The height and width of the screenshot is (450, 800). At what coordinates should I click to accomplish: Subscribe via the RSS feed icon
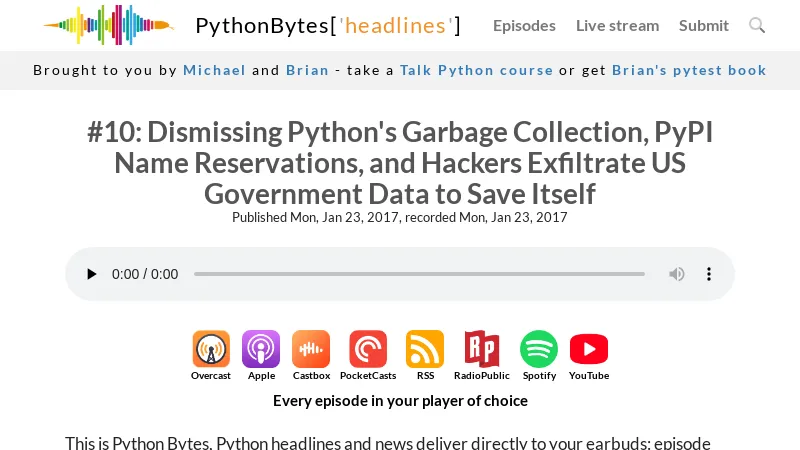[425, 349]
